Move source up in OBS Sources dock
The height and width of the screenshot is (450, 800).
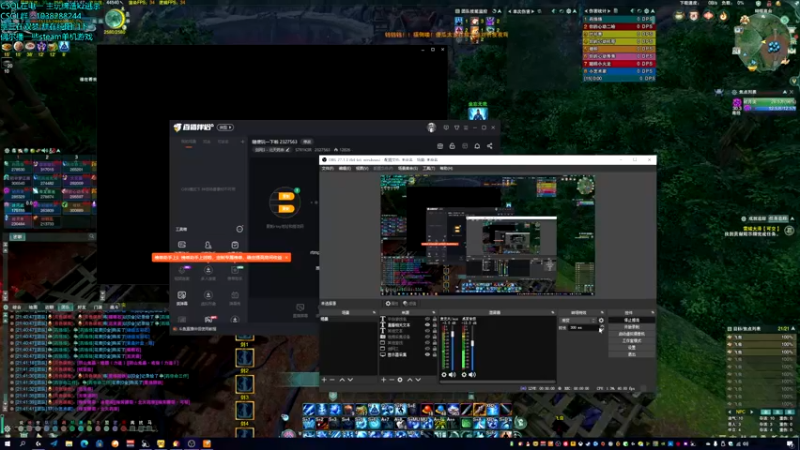click(410, 380)
